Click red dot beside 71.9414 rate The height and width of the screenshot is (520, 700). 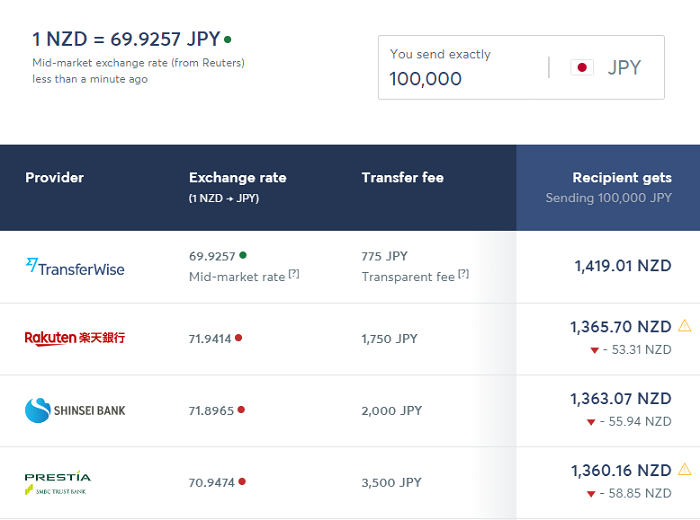238,338
